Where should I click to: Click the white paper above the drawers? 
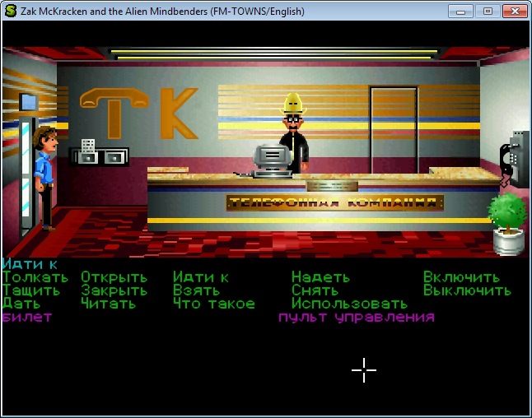(x=88, y=146)
